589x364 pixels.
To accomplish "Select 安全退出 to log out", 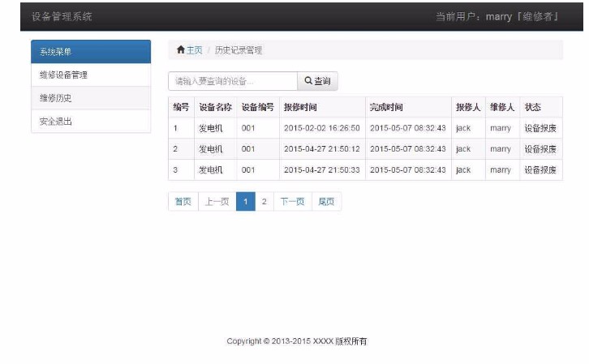I will point(91,122).
